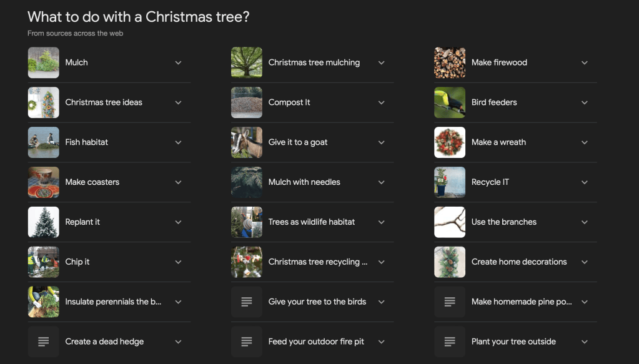Click the firewood pile thumbnail
The height and width of the screenshot is (364, 639).
450,62
